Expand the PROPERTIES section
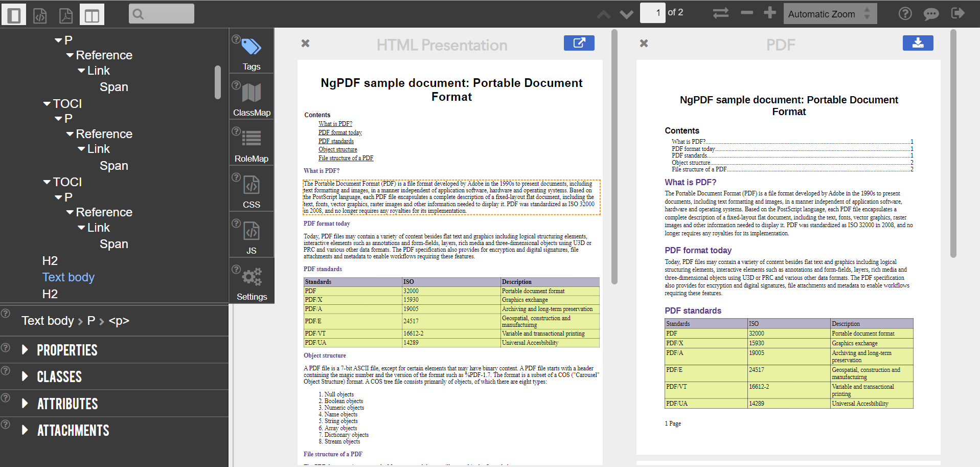This screenshot has width=980, height=467. [67, 350]
